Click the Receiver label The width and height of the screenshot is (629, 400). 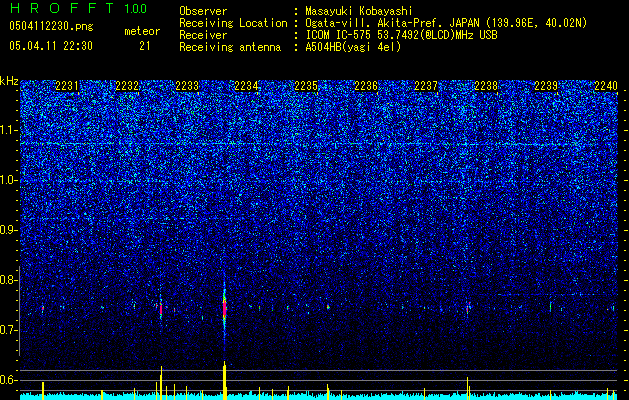coord(203,35)
